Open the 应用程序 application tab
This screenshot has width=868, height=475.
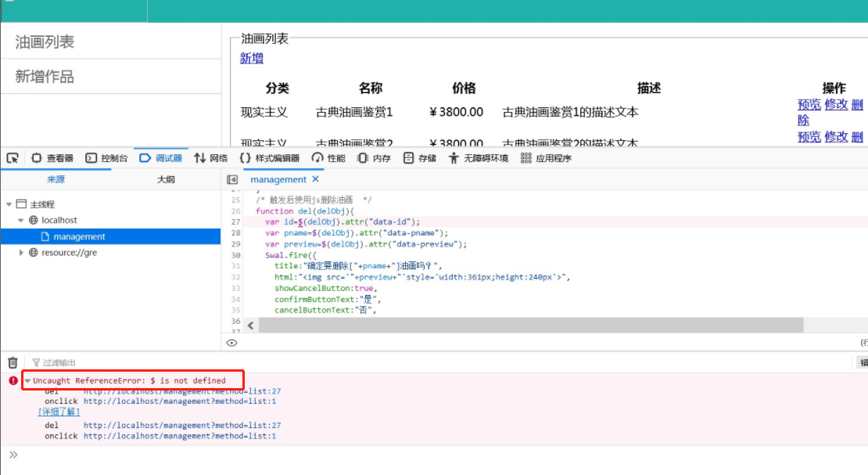(x=546, y=158)
